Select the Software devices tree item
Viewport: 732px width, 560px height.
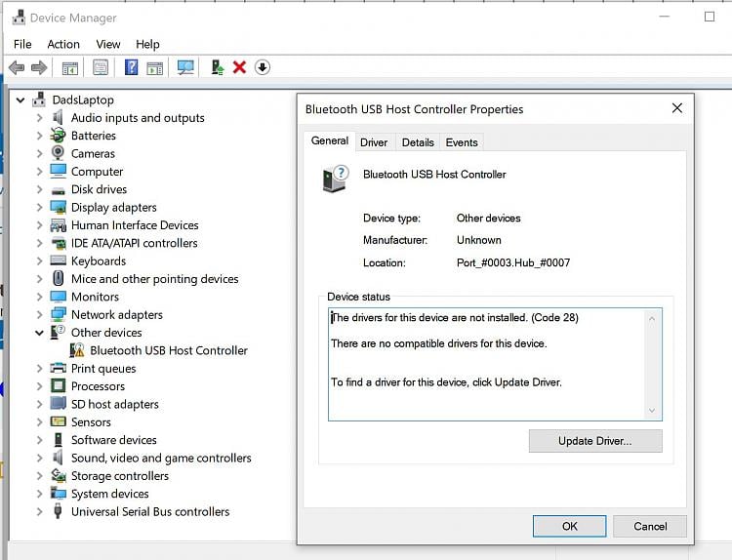114,440
